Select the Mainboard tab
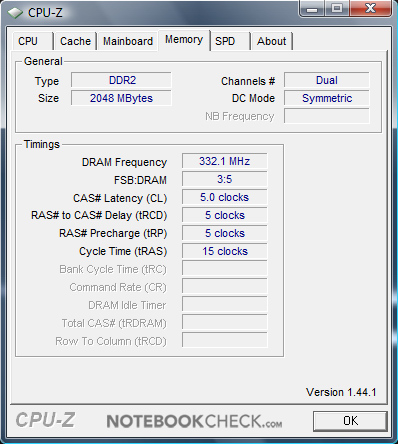The width and height of the screenshot is (398, 444). click(128, 41)
